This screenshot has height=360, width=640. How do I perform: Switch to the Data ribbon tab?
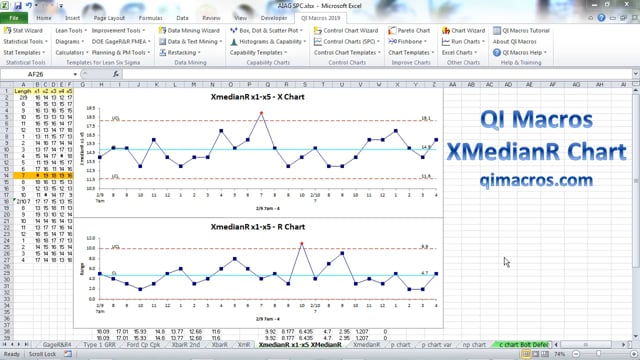[182, 18]
